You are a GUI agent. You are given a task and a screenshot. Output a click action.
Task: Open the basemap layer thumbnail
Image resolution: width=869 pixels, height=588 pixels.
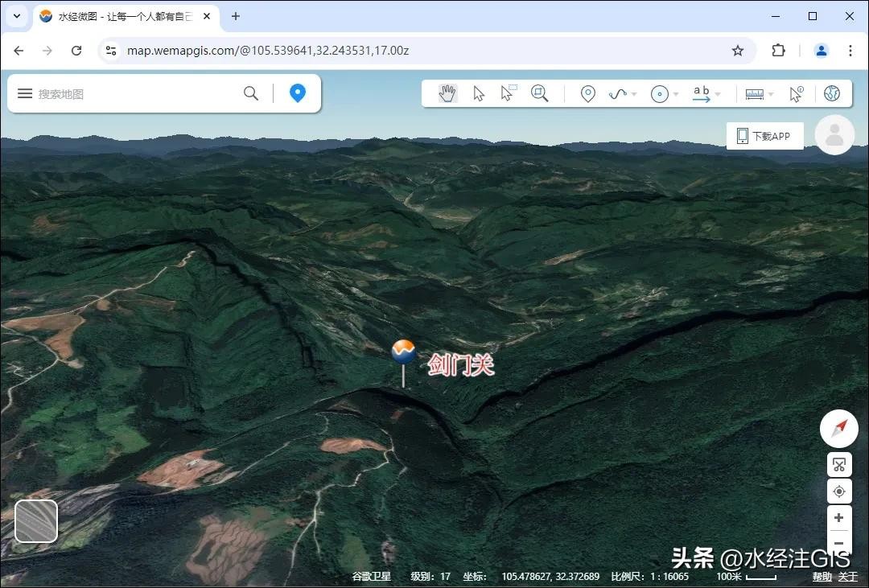(x=36, y=520)
